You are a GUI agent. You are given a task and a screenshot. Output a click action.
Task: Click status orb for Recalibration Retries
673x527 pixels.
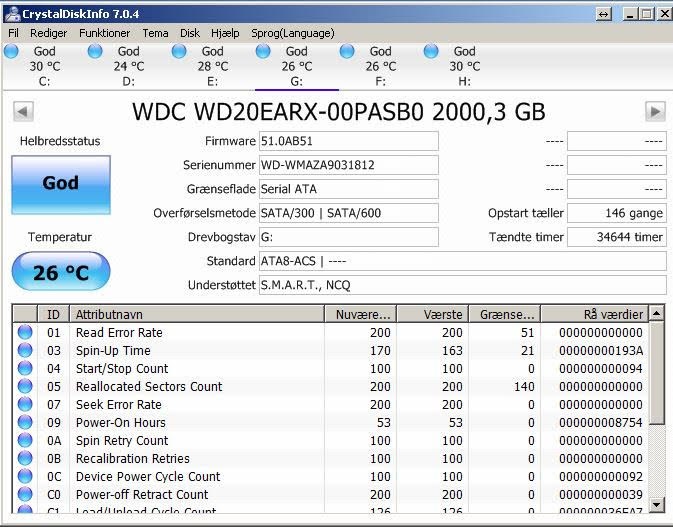click(25, 458)
